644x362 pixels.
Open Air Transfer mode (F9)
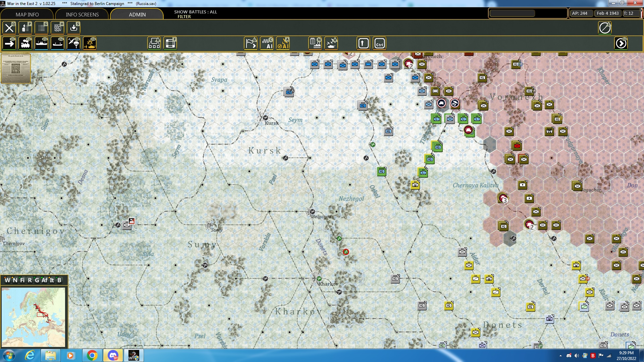(73, 43)
